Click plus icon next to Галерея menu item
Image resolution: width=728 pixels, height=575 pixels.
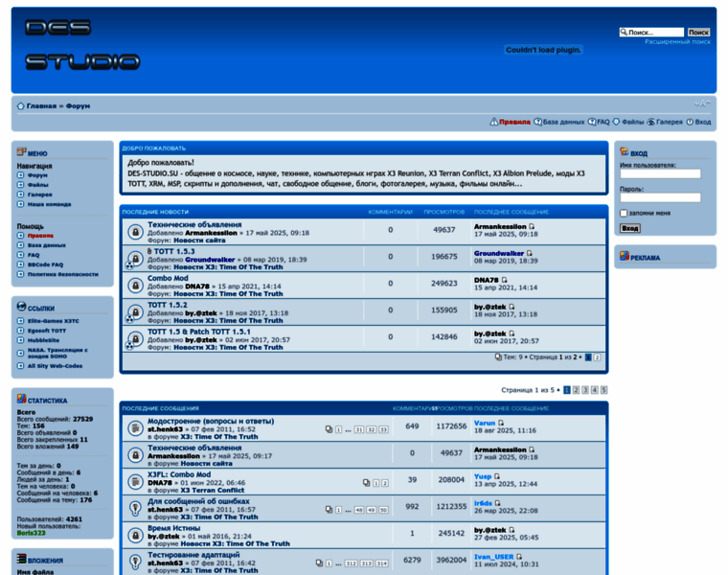coord(20,195)
